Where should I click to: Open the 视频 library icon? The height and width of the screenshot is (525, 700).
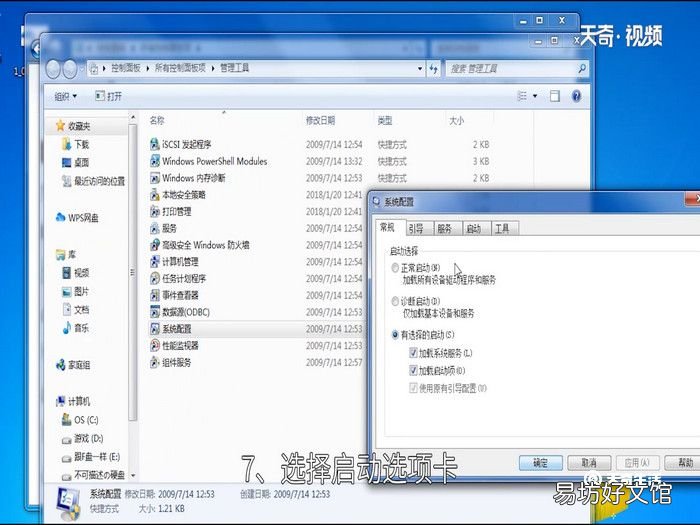(66, 272)
